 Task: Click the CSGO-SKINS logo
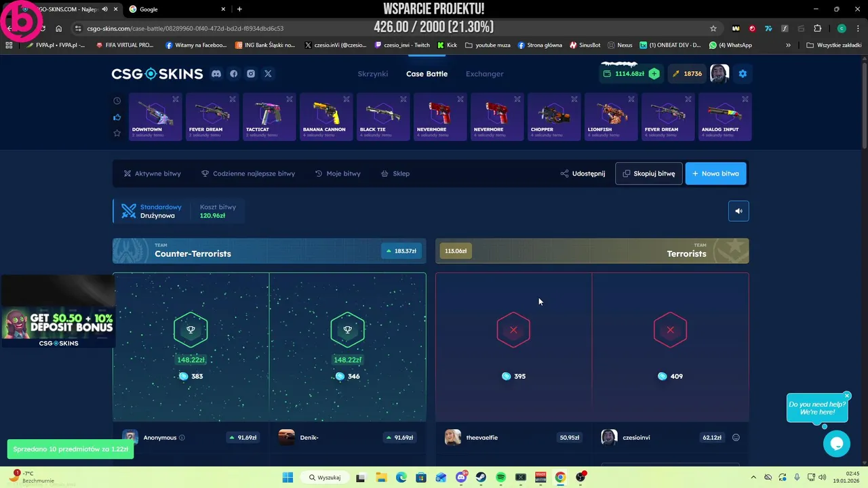tap(157, 74)
